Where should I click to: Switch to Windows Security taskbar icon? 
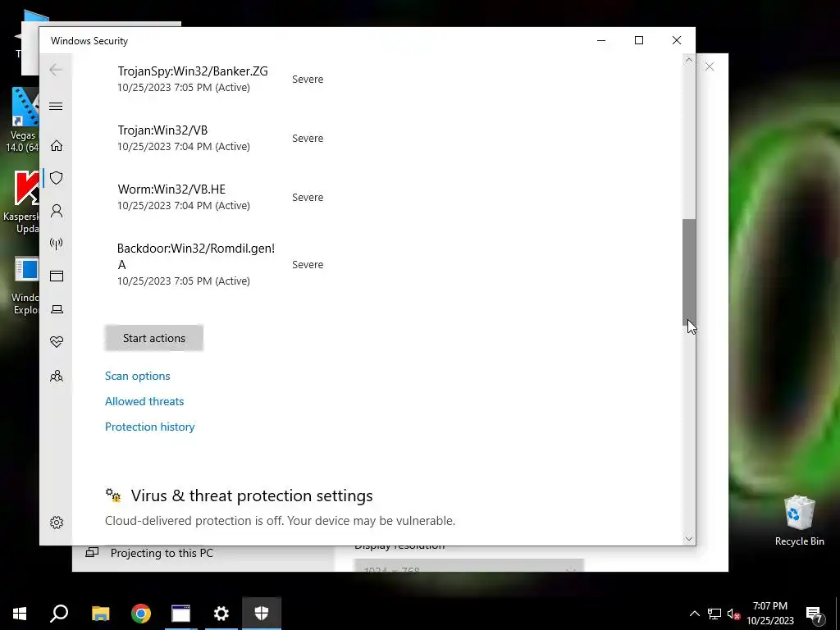[x=262, y=614]
